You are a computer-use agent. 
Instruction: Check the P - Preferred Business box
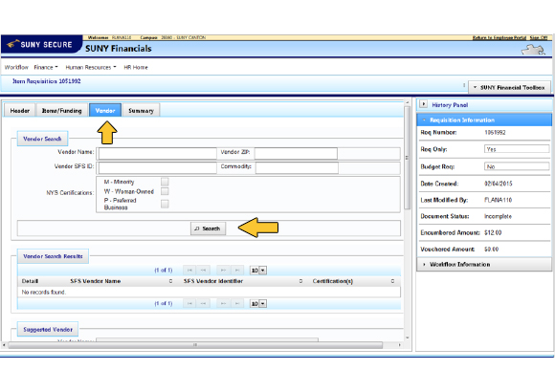pyautogui.click(x=165, y=204)
